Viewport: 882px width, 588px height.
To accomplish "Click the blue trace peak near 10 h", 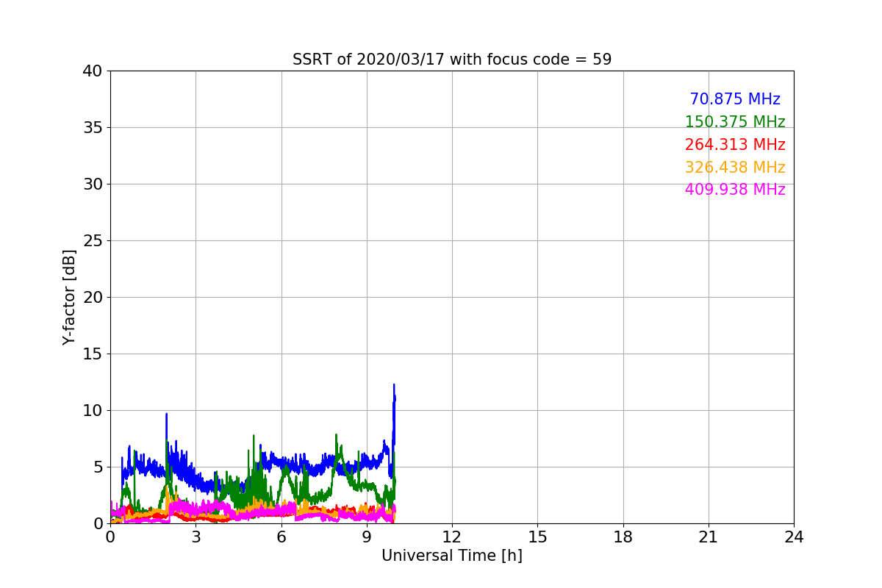I will [394, 385].
